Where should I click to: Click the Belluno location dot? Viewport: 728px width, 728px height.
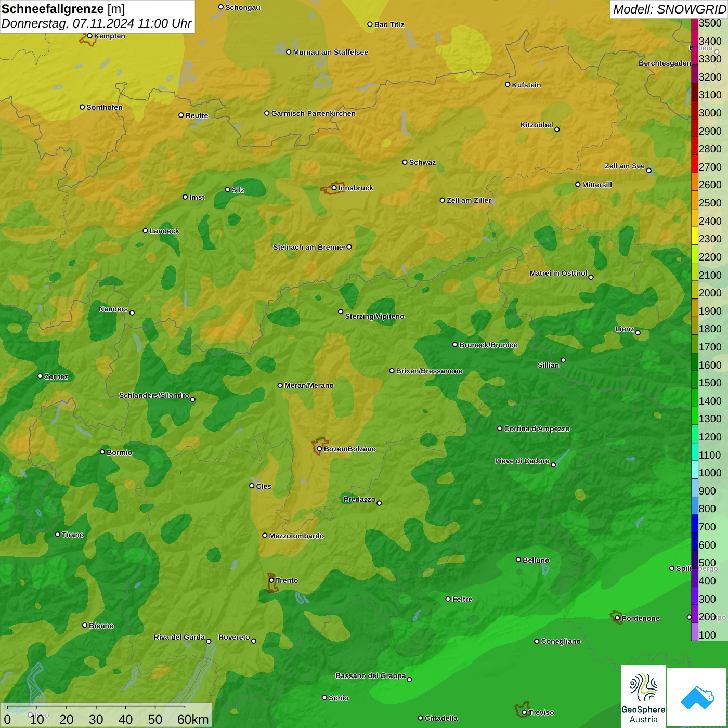[518, 560]
